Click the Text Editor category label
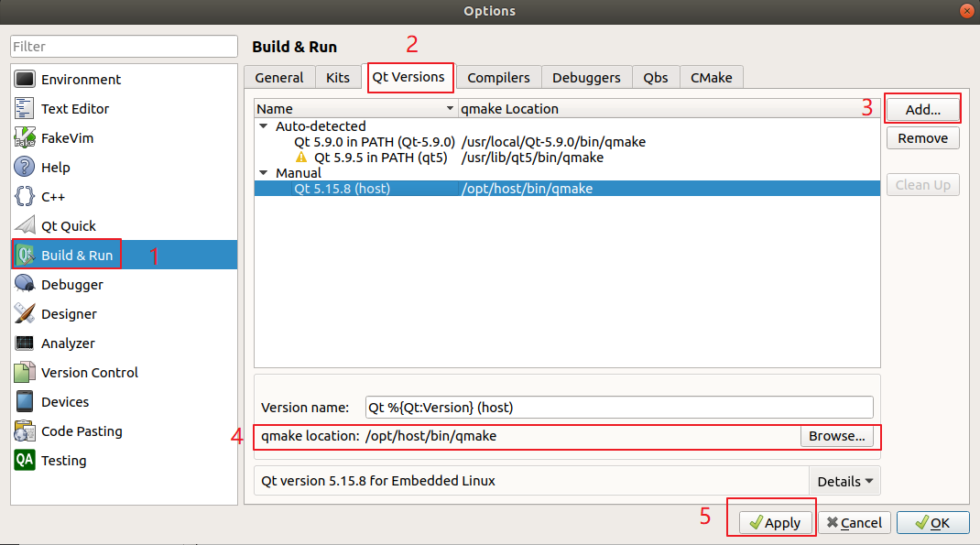Image resolution: width=980 pixels, height=545 pixels. point(75,109)
